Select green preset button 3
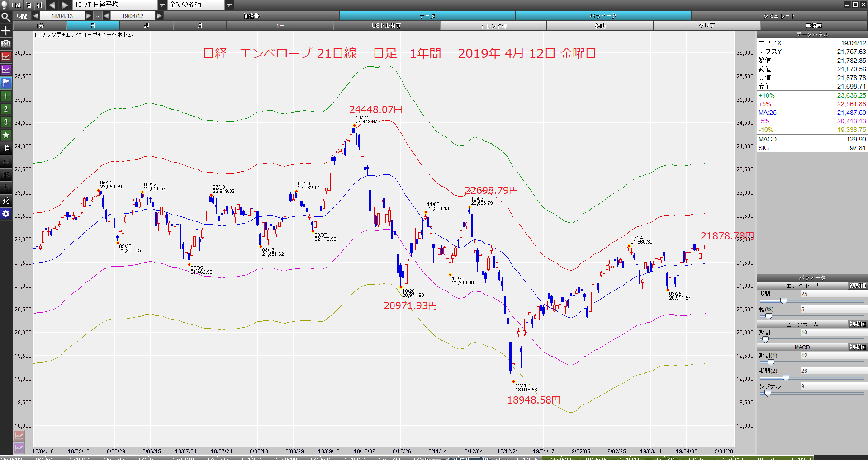This screenshot has height=460, width=868. (x=6, y=122)
